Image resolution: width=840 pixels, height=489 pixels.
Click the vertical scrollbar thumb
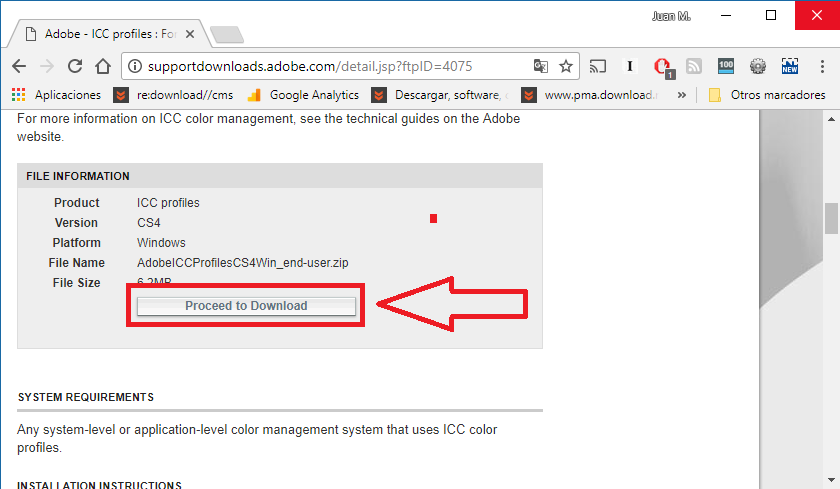coord(831,219)
